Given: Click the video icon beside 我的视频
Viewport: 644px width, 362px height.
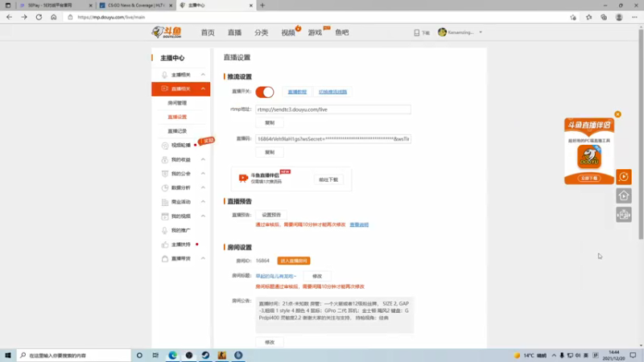Looking at the screenshot, I should [165, 216].
